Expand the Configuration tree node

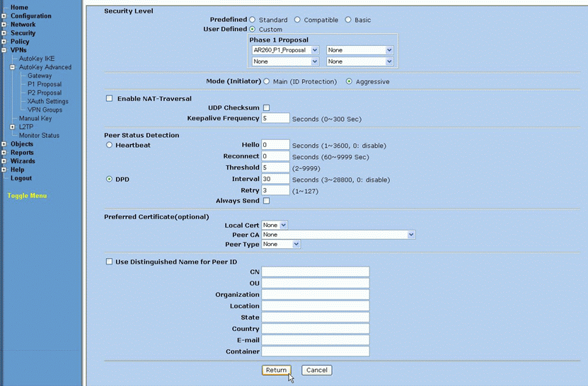4,16
